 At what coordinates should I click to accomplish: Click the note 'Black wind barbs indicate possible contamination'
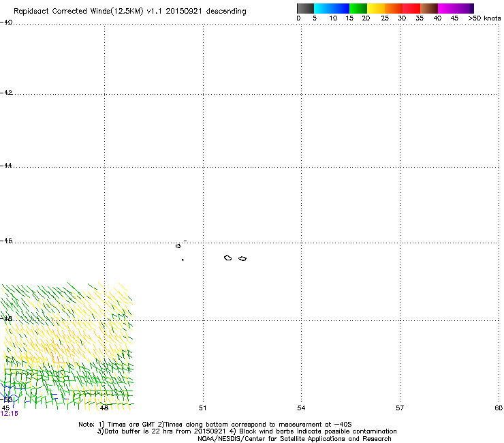tap(318, 431)
